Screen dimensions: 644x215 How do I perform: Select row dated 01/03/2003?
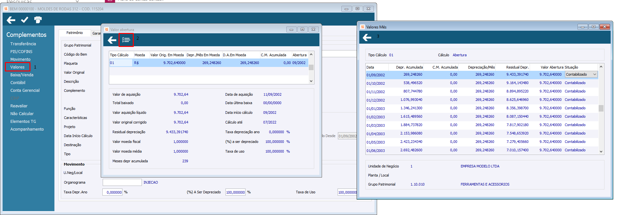pos(482,125)
